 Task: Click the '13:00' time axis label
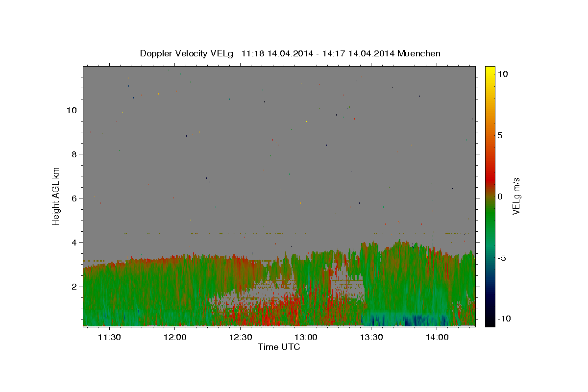click(x=306, y=337)
